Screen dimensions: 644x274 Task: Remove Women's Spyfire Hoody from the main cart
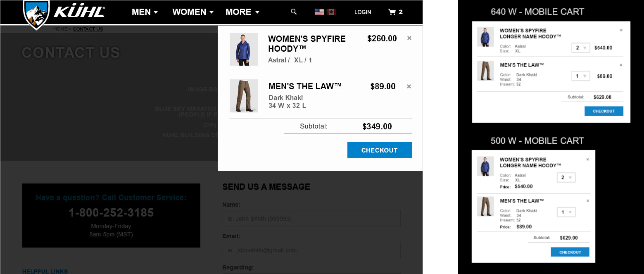click(409, 38)
